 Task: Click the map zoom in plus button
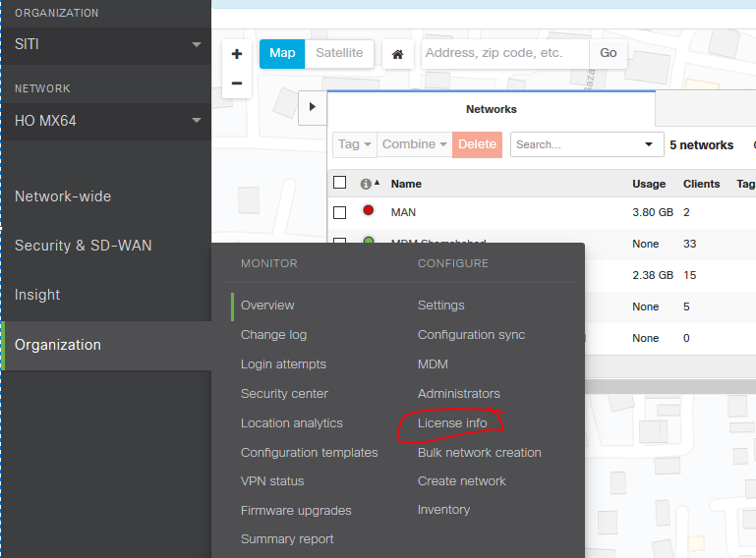[x=236, y=54]
